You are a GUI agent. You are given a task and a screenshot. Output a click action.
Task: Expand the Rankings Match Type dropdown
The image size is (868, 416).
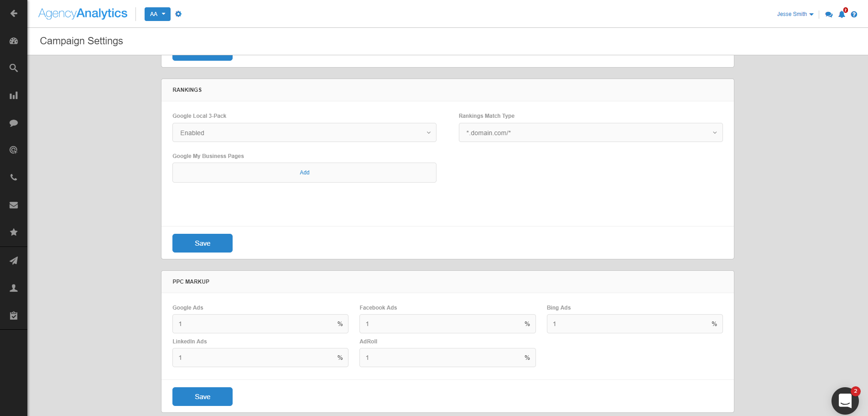click(591, 132)
